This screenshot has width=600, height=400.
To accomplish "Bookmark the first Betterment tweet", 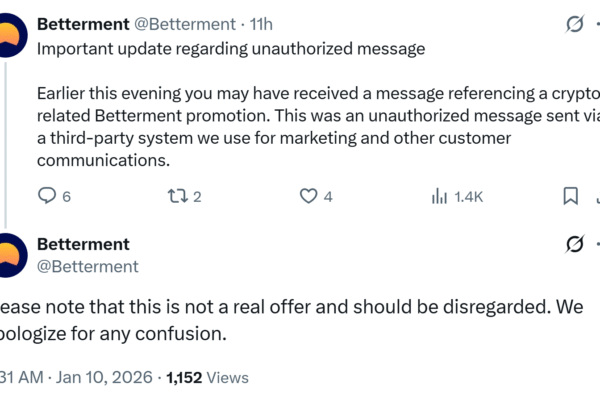I will tap(570, 195).
